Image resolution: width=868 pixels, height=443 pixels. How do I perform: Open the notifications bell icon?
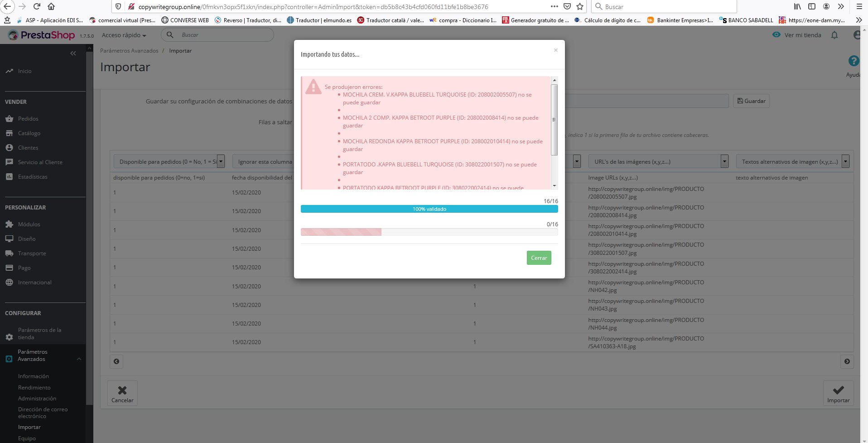[834, 35]
